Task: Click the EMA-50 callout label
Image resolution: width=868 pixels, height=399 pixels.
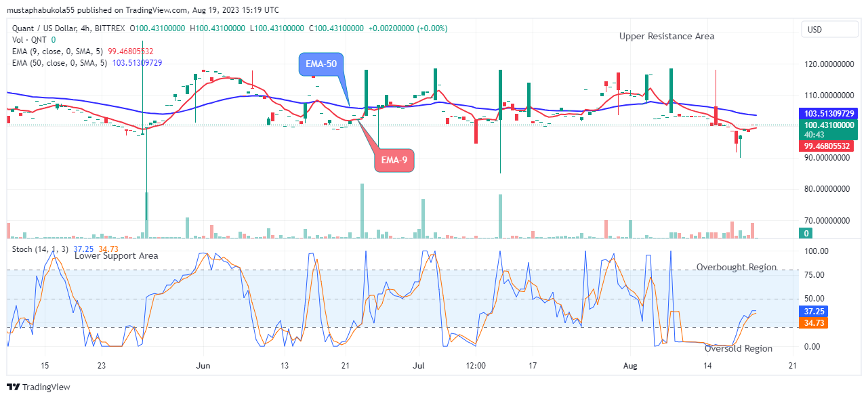Action: click(x=321, y=64)
